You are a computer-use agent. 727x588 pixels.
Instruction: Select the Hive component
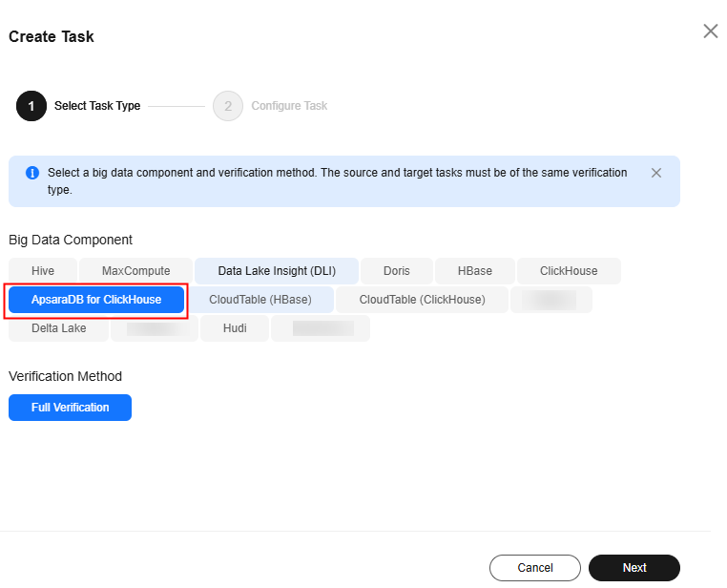click(43, 271)
